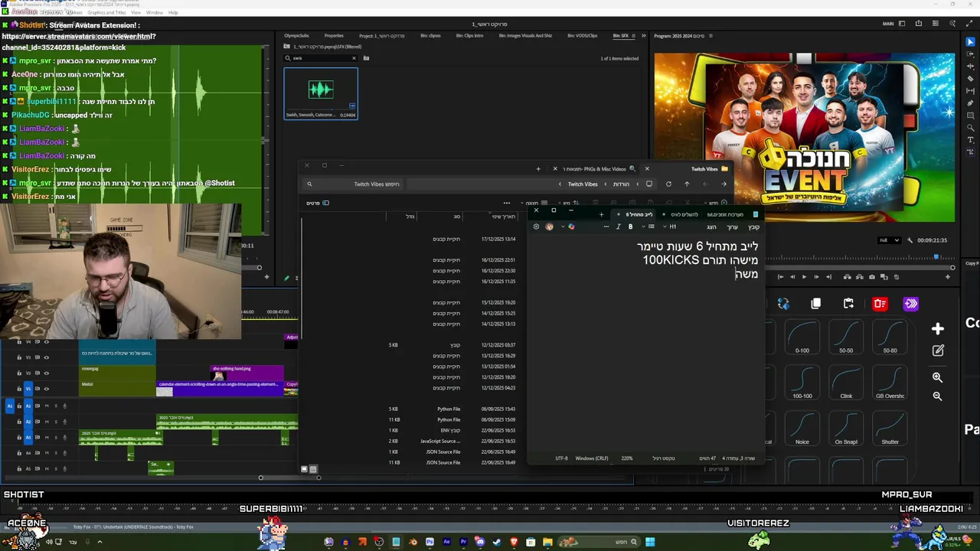This screenshot has width=980, height=551.
Task: Select the Ripple Edit tool
Action: pos(971,67)
